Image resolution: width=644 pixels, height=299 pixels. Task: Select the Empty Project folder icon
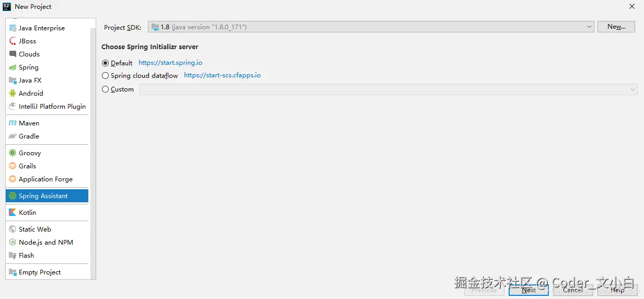coord(13,272)
